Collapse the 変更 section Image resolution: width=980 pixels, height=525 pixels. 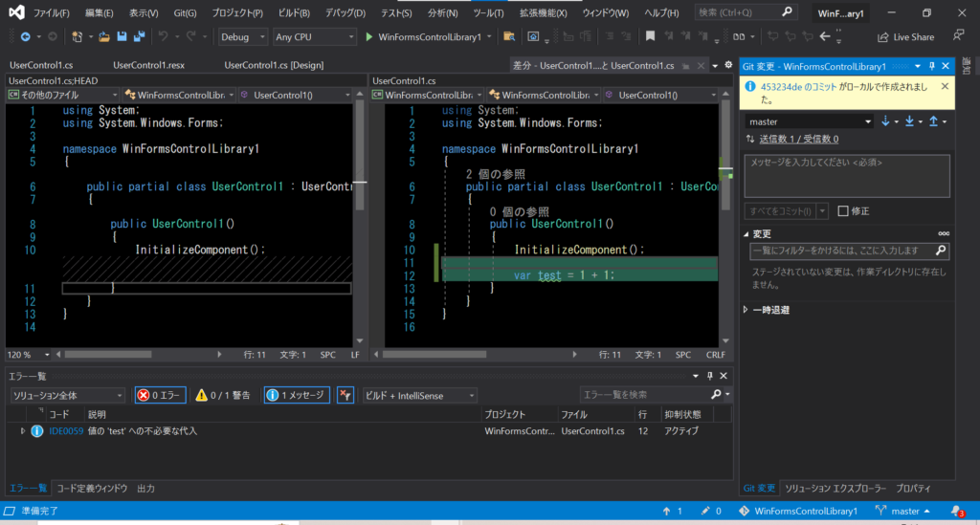click(746, 234)
